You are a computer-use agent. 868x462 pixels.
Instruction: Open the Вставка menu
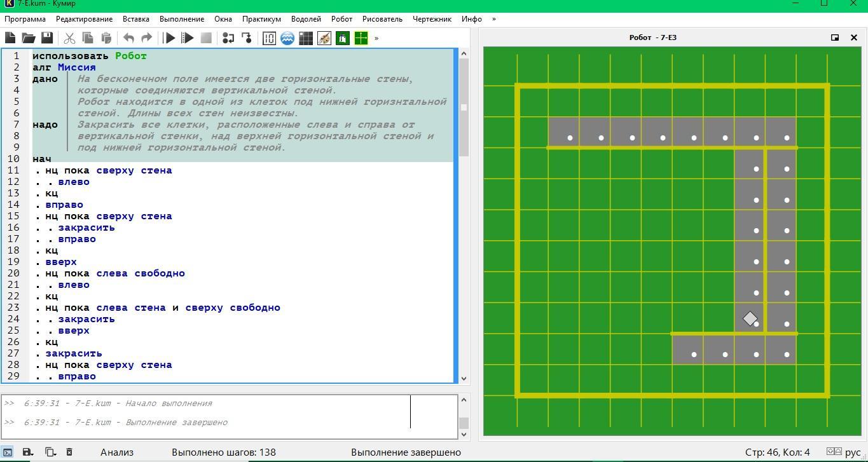coord(136,19)
